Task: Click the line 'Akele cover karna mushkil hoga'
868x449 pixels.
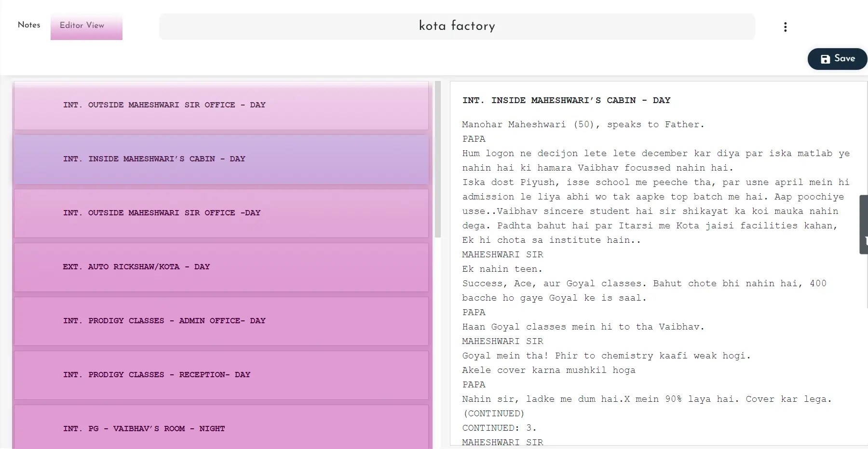Action: [549, 370]
